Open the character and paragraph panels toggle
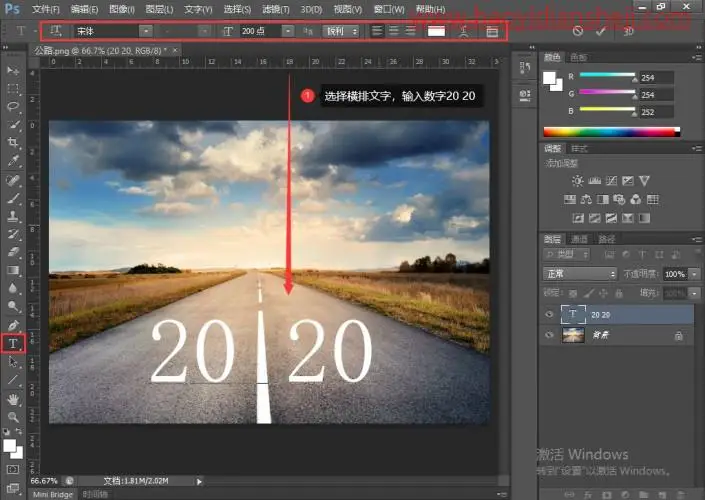 tap(492, 31)
